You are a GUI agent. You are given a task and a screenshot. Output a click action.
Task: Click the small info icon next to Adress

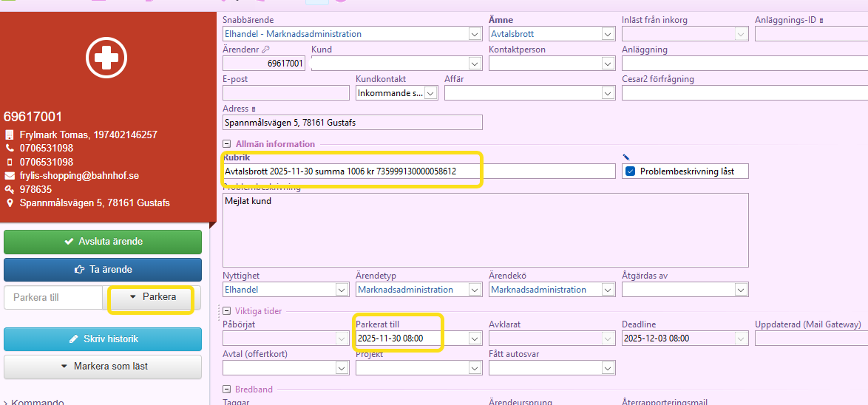[x=254, y=109]
